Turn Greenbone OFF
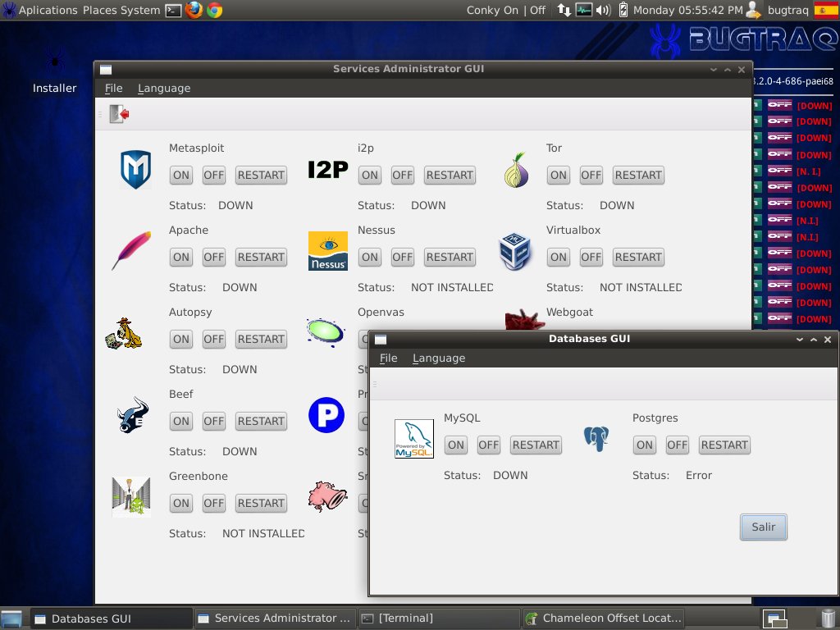 pos(214,503)
